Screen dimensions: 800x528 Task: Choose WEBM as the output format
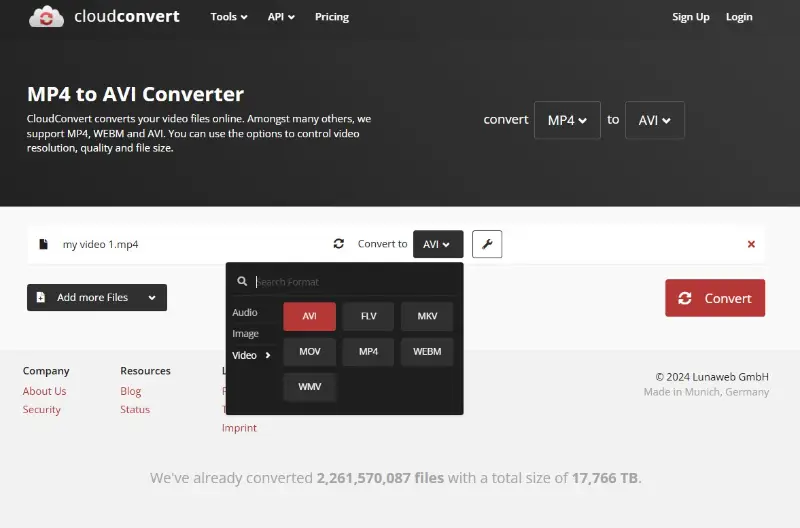tap(427, 351)
